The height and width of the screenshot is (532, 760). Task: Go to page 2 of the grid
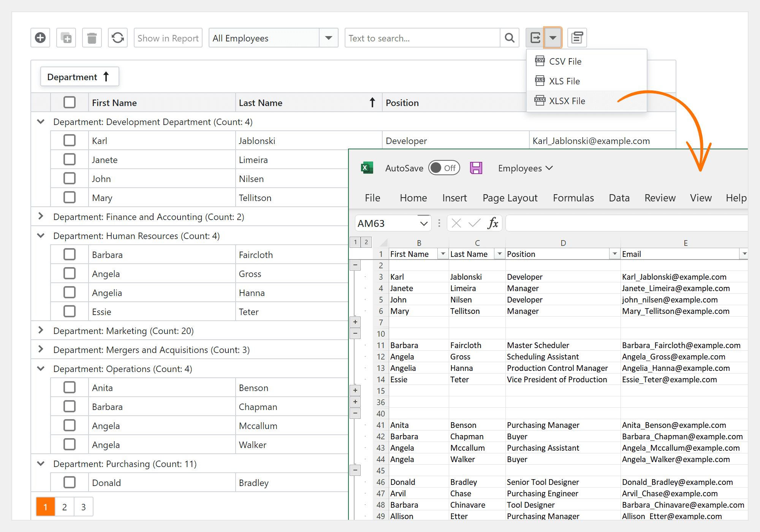click(64, 507)
